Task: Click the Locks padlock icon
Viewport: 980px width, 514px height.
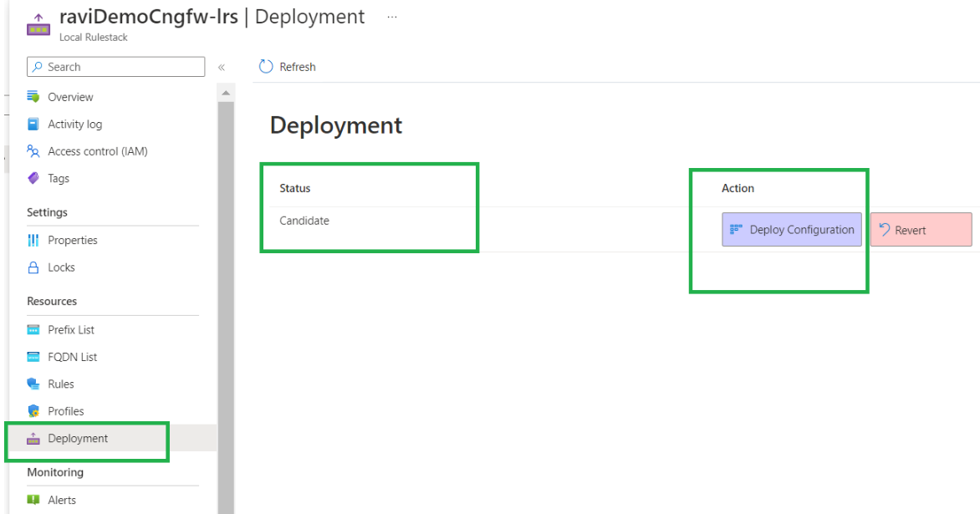Action: tap(33, 268)
